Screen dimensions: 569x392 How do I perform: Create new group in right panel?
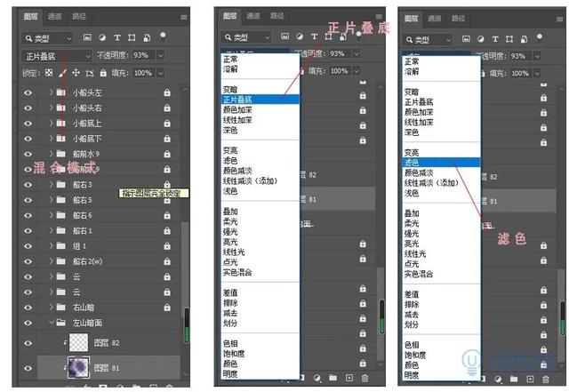coord(514,380)
